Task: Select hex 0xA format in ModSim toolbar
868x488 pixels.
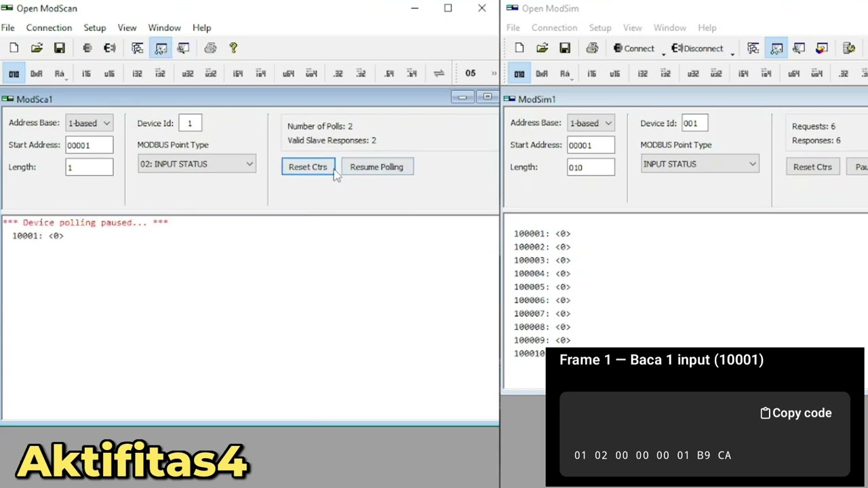Action: click(542, 73)
